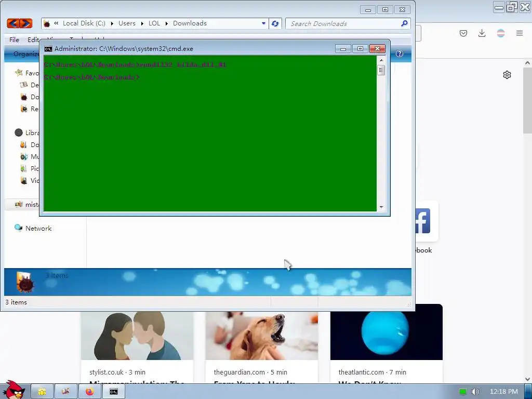Open Save to Pocket in Firefox toolbar
Viewport: 532px width, 399px height.
point(463,33)
